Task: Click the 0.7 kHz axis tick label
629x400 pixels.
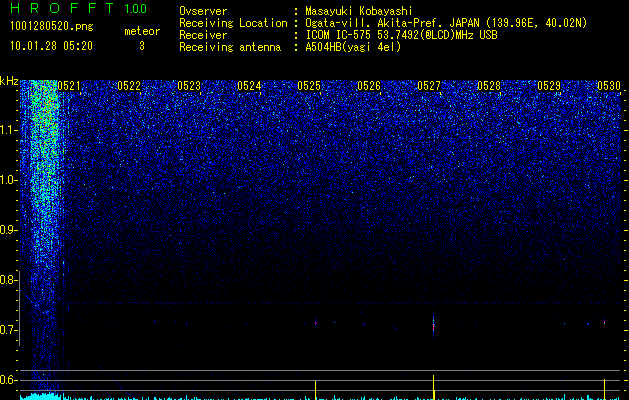Action: pos(9,330)
